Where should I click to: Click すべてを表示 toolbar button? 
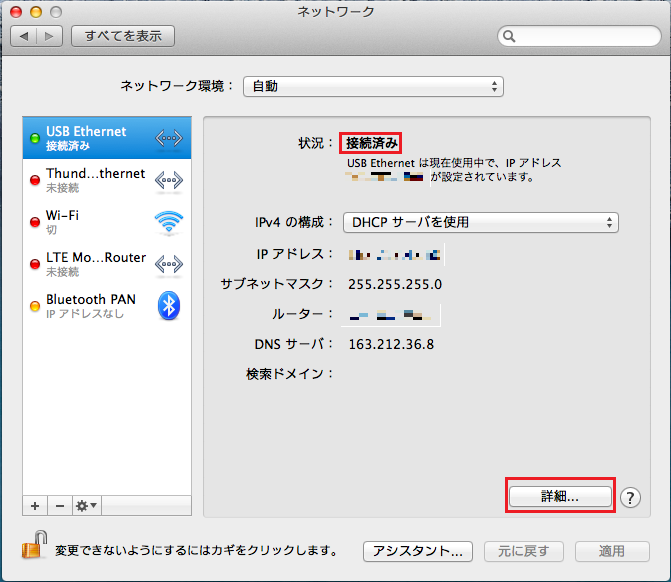click(123, 36)
